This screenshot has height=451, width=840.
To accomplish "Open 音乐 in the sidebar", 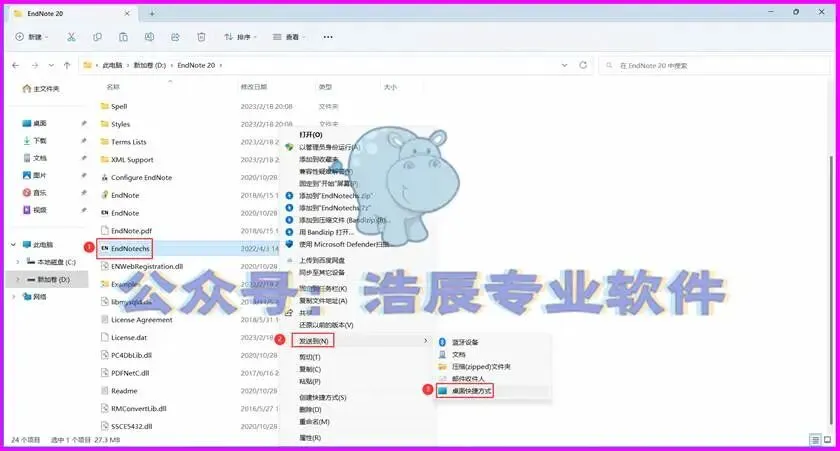I will click(x=40, y=192).
